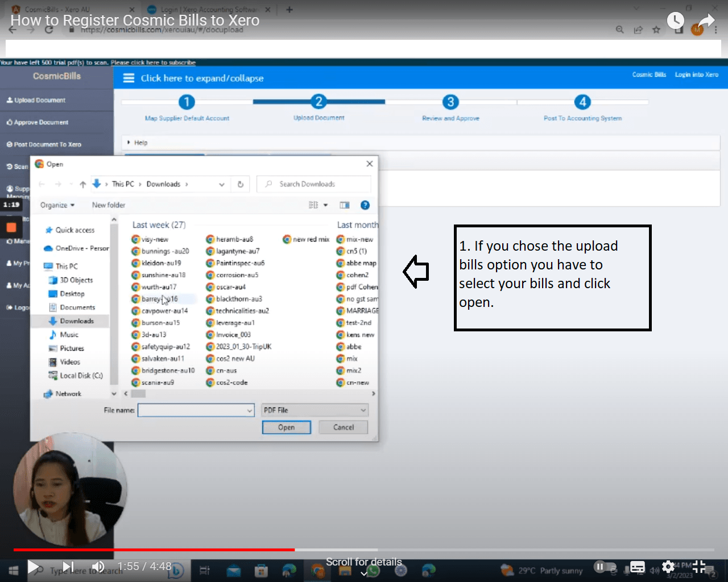728x582 pixels.
Task: Select the Invoice_003 file
Action: tap(229, 335)
